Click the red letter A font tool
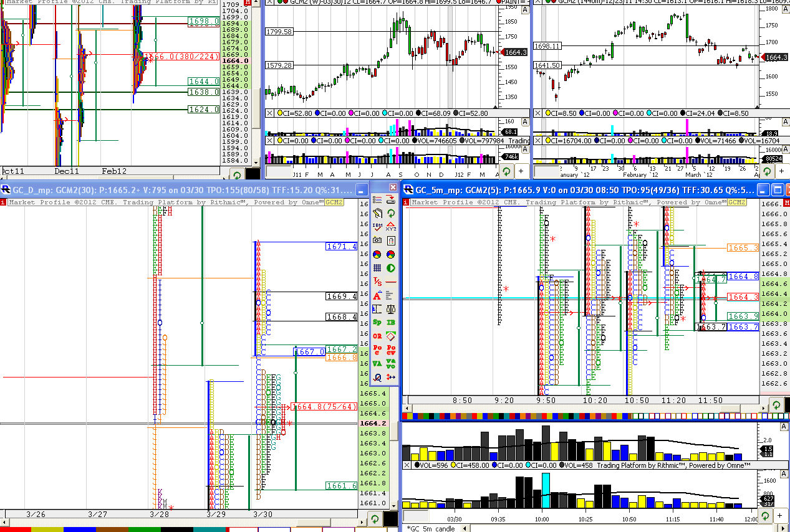The height and width of the screenshot is (532, 790). [377, 295]
